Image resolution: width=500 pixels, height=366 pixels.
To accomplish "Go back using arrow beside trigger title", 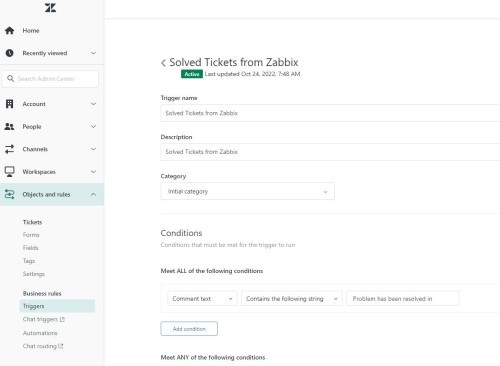I will click(x=163, y=63).
